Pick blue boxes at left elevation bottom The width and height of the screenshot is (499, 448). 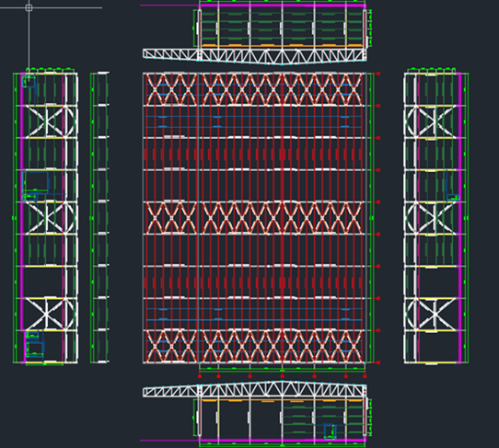(x=34, y=345)
